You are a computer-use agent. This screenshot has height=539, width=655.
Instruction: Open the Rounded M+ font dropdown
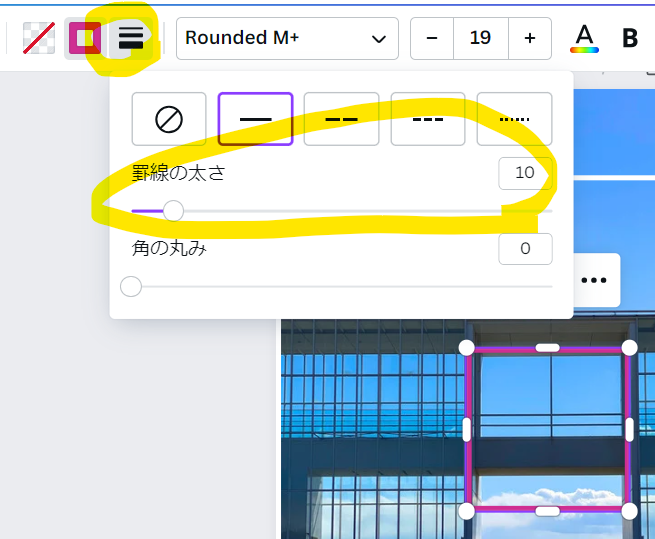tap(287, 38)
